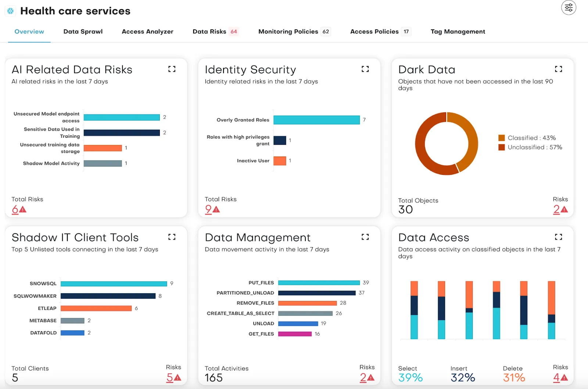
Task: Expand the Identity Security card to fullscreen
Action: [x=365, y=69]
